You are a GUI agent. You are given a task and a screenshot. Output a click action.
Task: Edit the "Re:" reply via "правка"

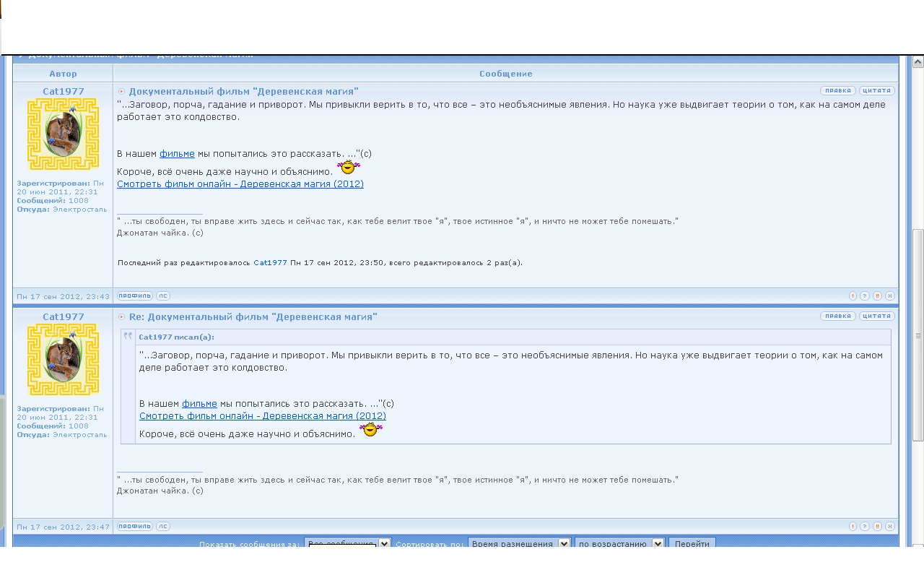pyautogui.click(x=838, y=316)
